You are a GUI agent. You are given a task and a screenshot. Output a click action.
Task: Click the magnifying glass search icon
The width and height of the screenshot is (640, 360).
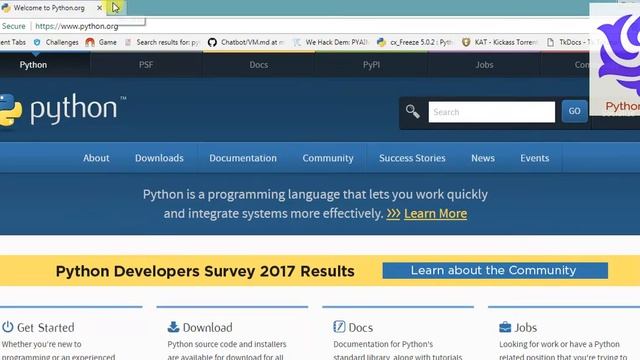pos(413,111)
